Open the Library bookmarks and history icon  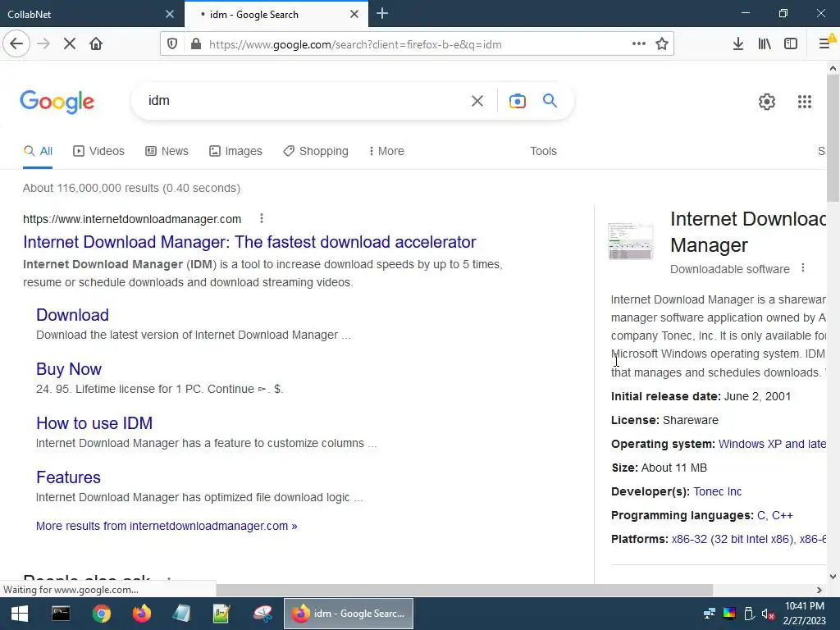coord(765,44)
